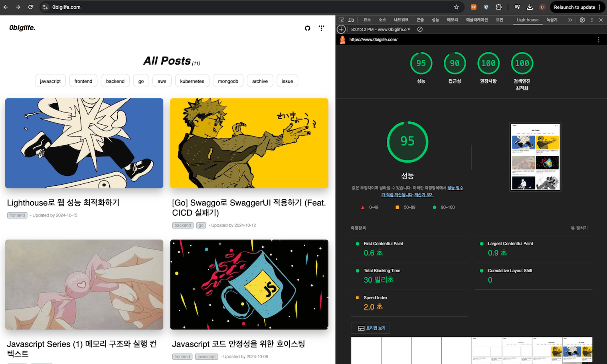
Task: Open the final page screenshot thumbnail in report
Action: click(x=535, y=157)
